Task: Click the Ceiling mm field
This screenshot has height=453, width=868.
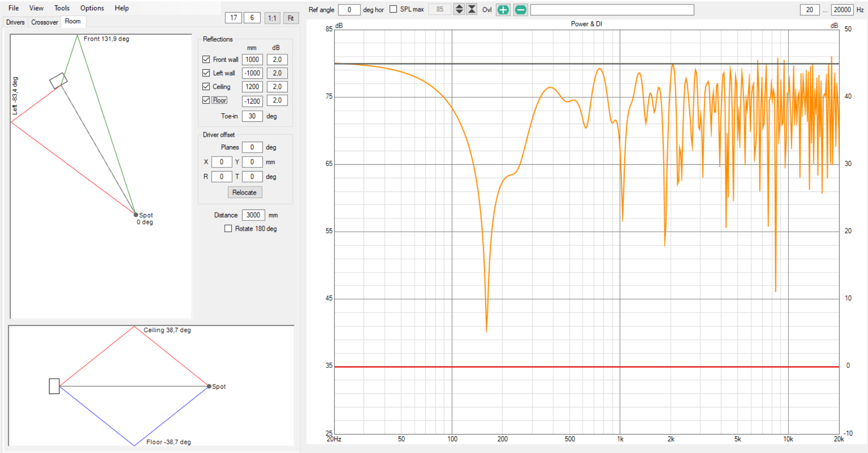Action: pos(252,86)
